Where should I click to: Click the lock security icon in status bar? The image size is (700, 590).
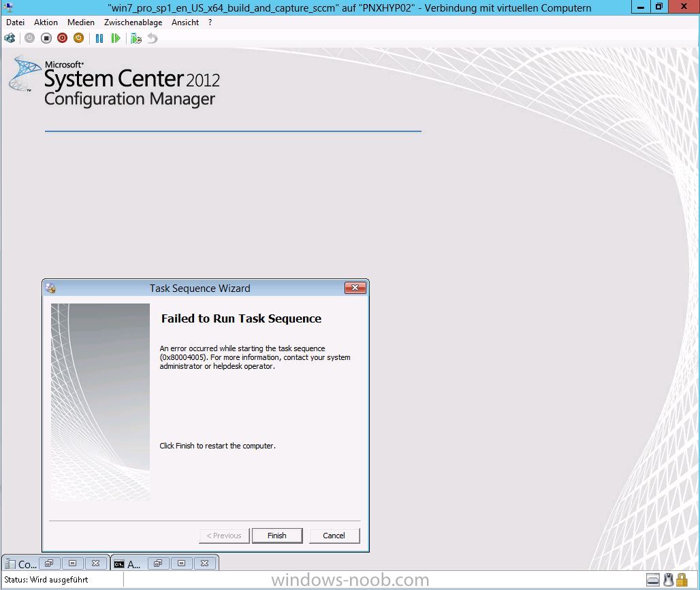click(682, 580)
